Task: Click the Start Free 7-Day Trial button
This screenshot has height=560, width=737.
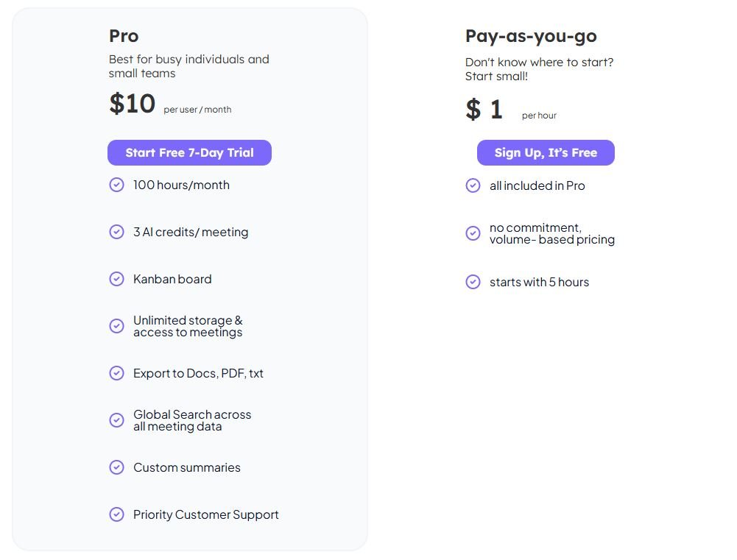Action: click(x=189, y=153)
